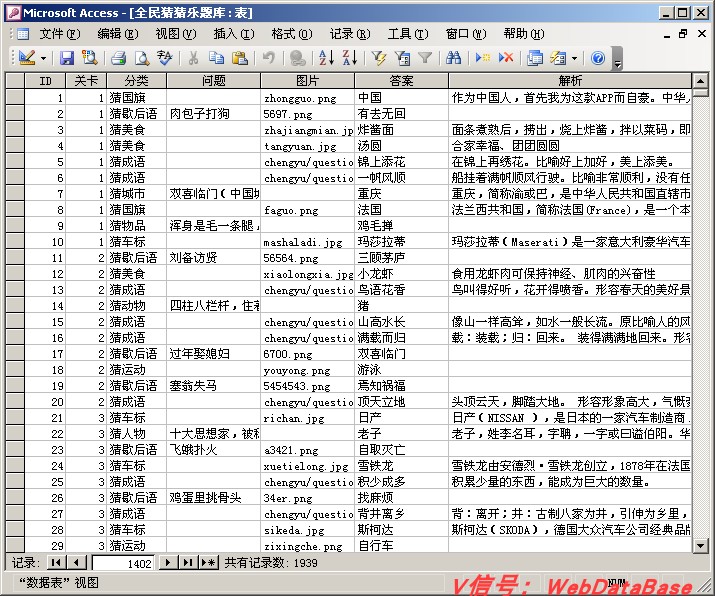Go to first record button
The image size is (715, 596).
57,563
